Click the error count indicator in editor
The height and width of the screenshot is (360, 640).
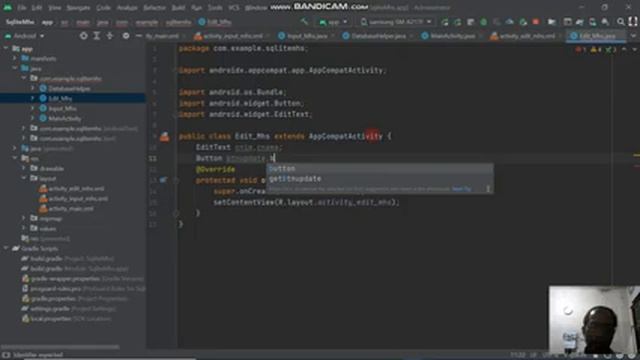[580, 49]
